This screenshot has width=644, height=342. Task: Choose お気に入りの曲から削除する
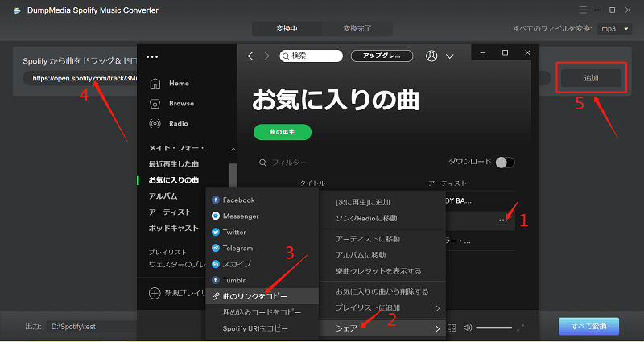383,291
